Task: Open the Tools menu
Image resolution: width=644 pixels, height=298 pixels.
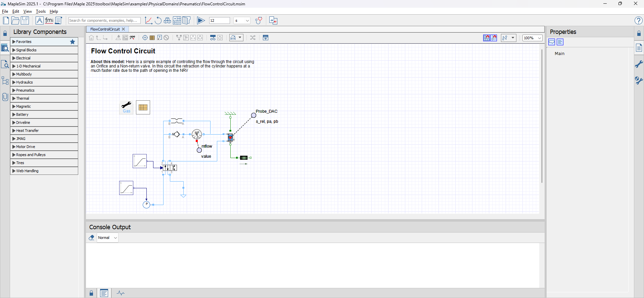Action: pos(41,11)
